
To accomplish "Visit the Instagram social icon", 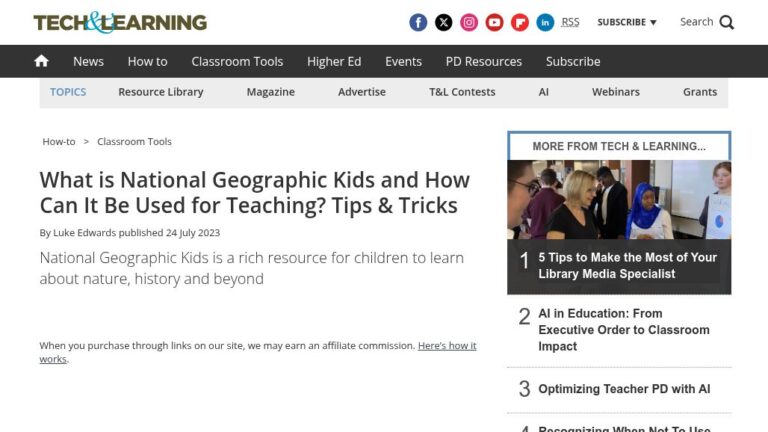I will (469, 23).
